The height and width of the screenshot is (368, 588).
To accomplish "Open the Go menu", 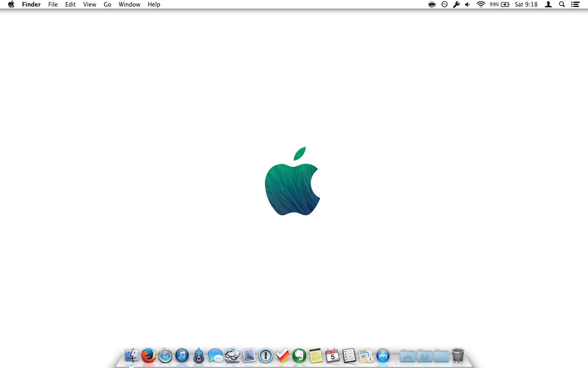I will click(107, 4).
